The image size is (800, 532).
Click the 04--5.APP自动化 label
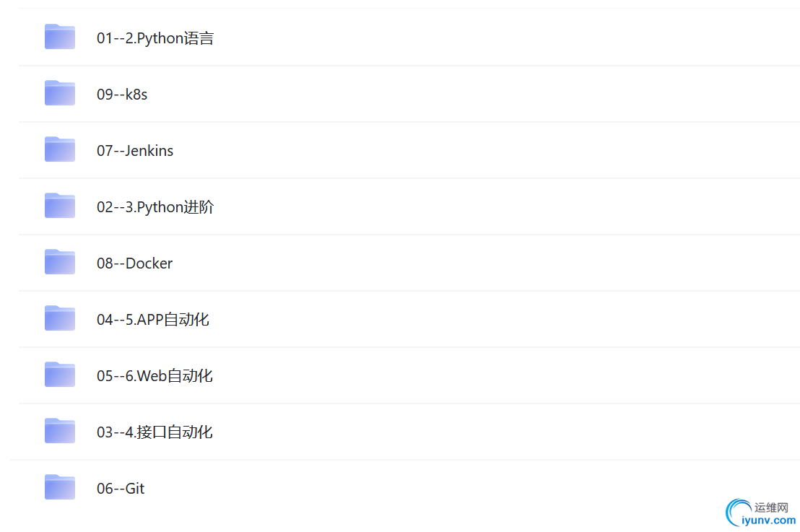[152, 320]
